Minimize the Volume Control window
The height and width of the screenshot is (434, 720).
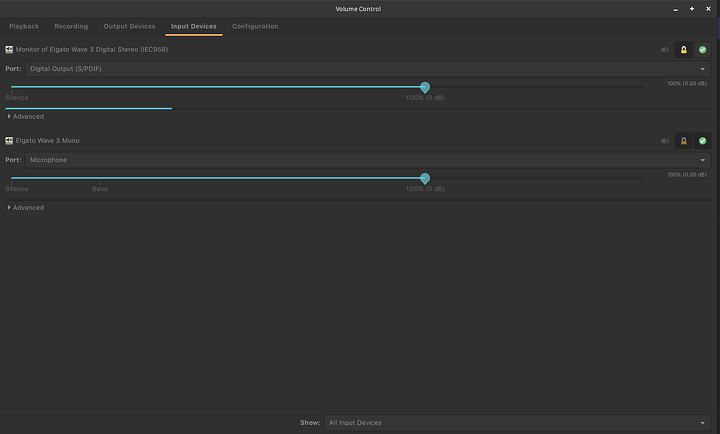675,9
